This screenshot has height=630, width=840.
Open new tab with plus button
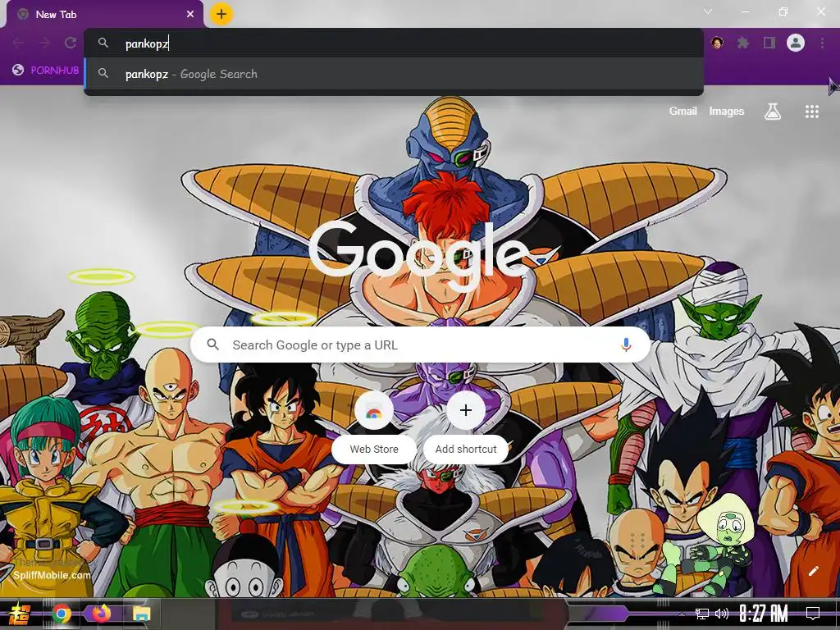tap(221, 14)
